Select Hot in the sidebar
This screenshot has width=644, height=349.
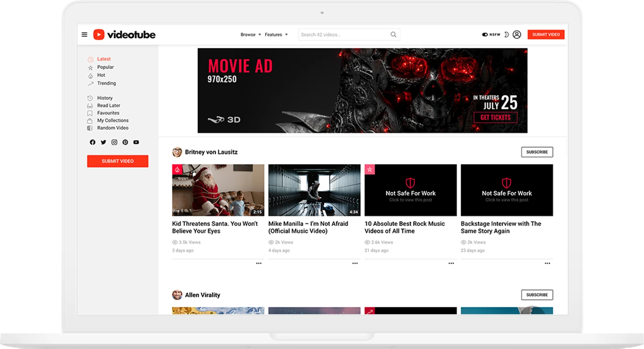pyautogui.click(x=101, y=75)
